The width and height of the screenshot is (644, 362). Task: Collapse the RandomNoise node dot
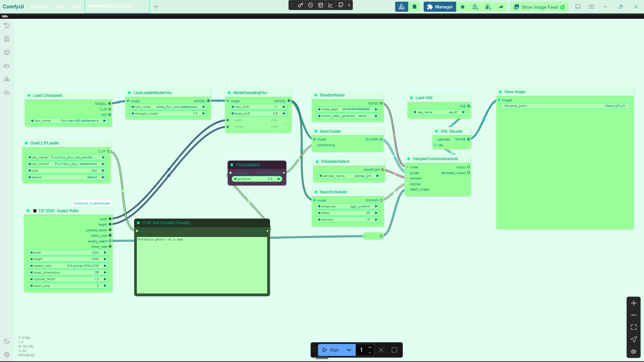pos(316,95)
